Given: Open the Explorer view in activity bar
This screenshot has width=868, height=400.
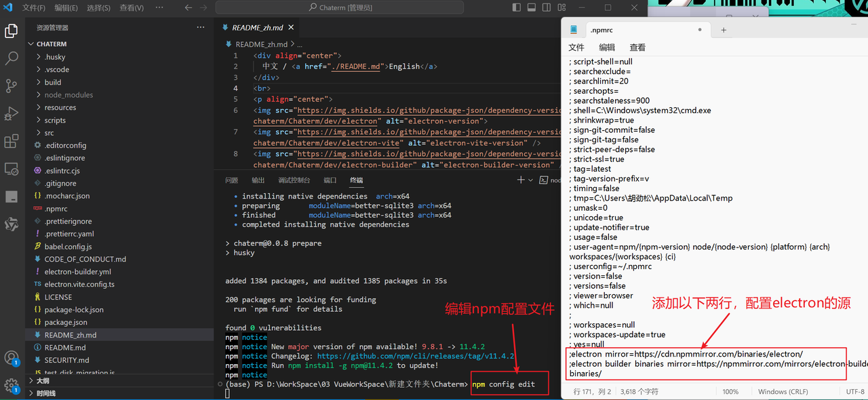Looking at the screenshot, I should point(12,31).
